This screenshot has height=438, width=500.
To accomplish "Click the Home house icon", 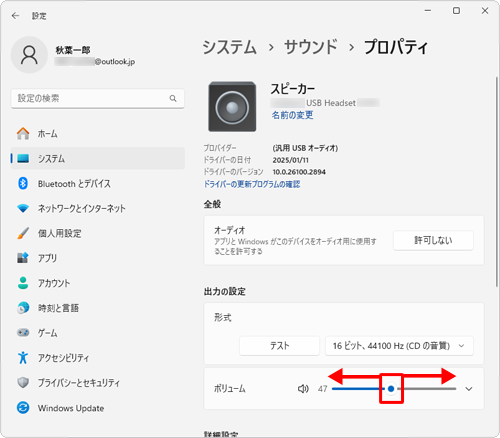I will [23, 134].
